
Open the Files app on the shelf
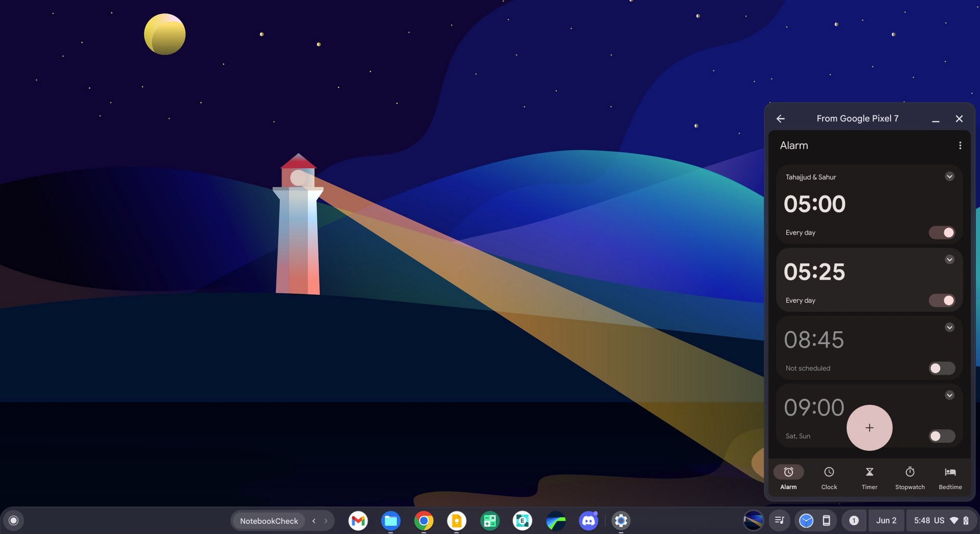click(x=391, y=521)
